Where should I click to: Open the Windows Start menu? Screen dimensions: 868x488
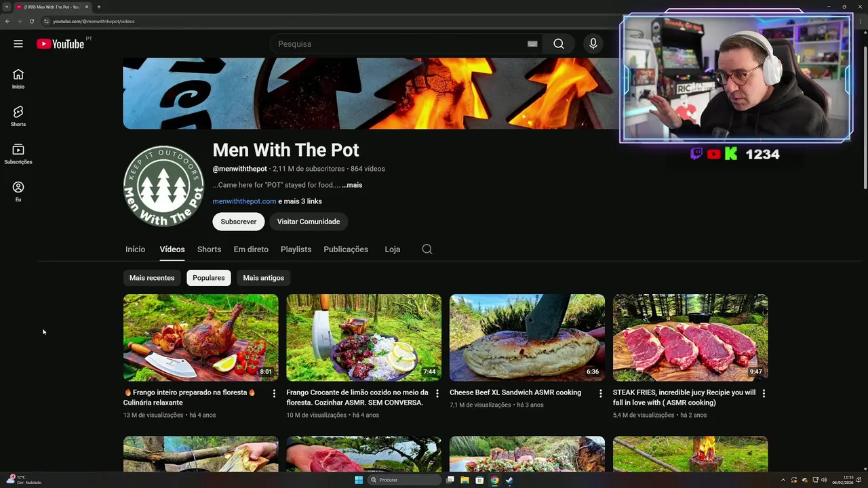[x=359, y=480]
